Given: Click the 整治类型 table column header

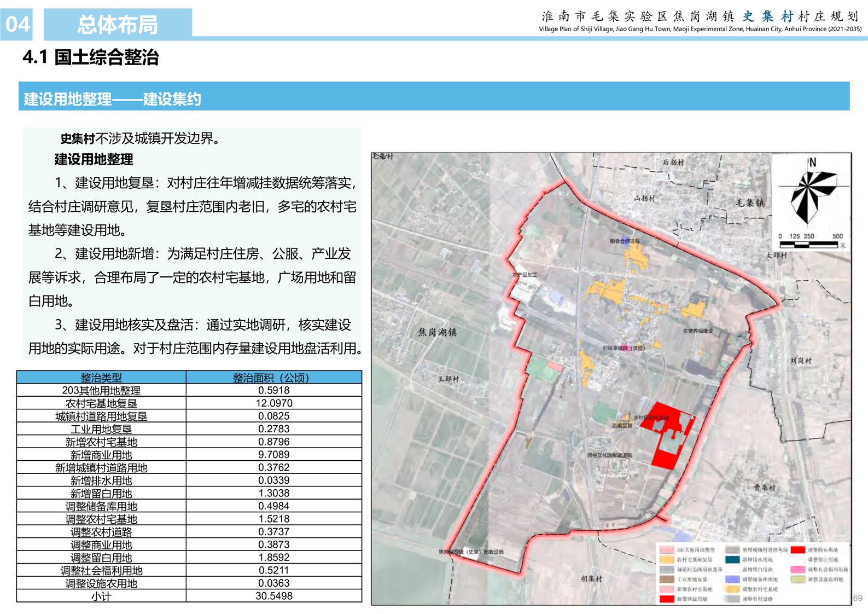Looking at the screenshot, I should click(101, 377).
